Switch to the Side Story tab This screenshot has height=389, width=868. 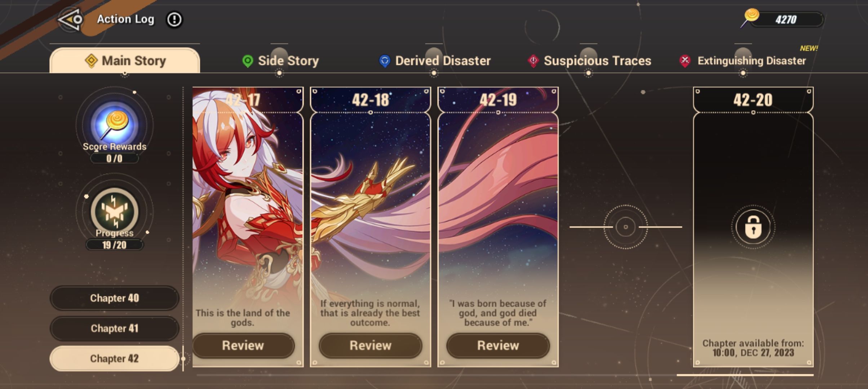[x=281, y=61]
